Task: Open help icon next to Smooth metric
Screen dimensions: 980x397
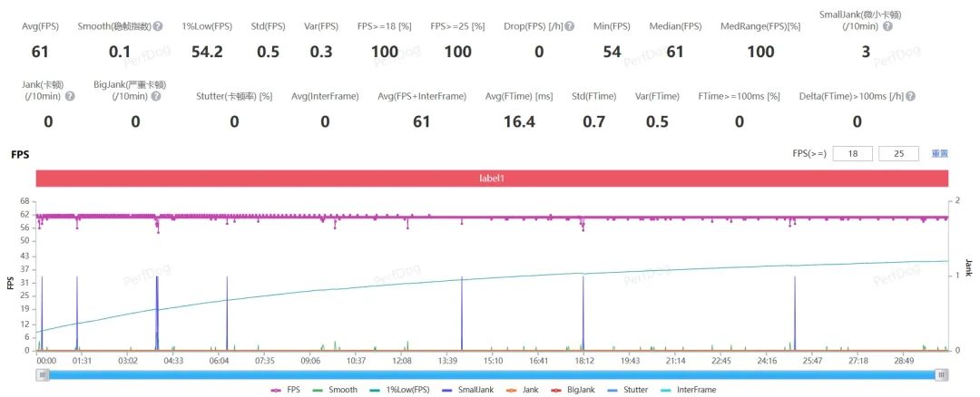Action: coord(158,26)
